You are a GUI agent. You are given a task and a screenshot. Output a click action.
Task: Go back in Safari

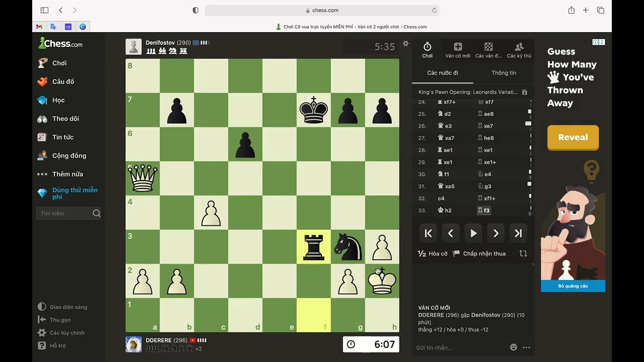(61, 10)
